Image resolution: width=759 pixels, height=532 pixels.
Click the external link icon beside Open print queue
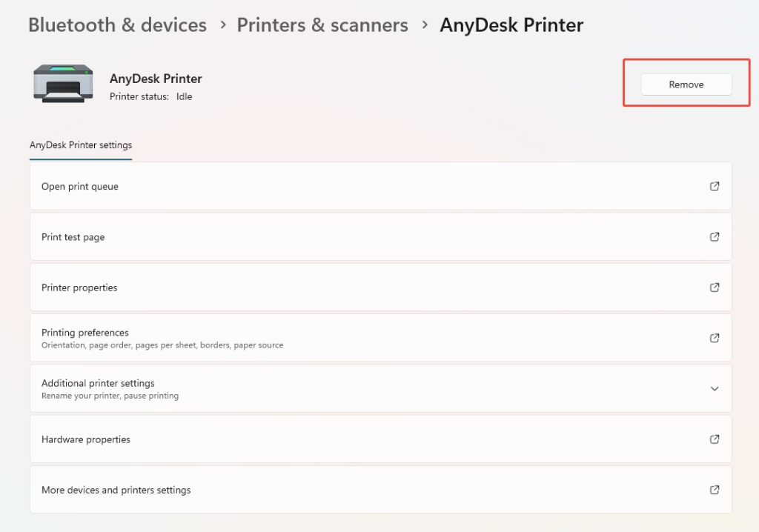click(714, 186)
